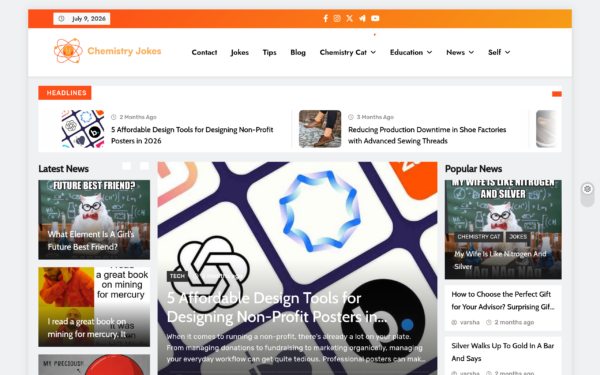Click the 3 Months Ago headline timestamp
Image resolution: width=600 pixels, height=375 pixels.
[x=375, y=117]
